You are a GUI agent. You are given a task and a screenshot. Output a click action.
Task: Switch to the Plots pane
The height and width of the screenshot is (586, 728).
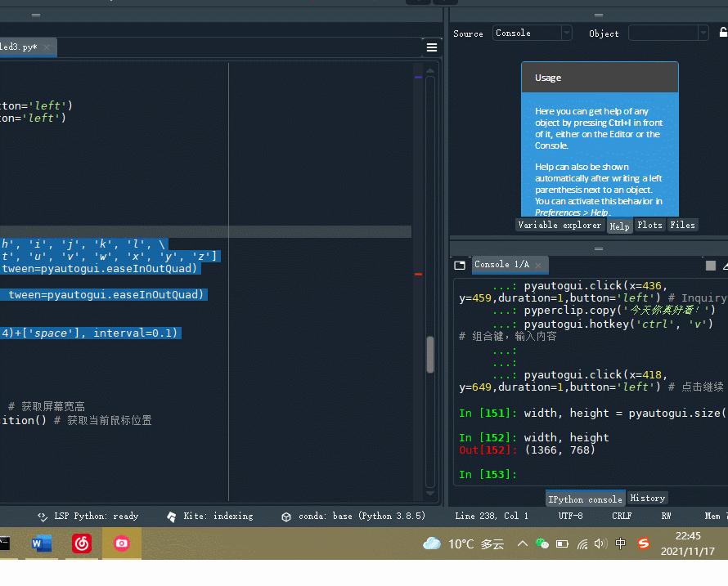coord(649,225)
